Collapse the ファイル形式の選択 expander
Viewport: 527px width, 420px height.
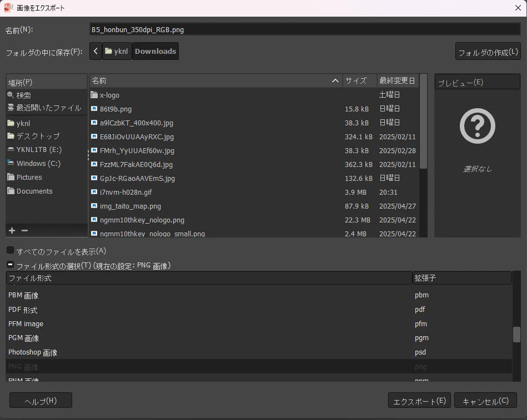[x=11, y=265]
